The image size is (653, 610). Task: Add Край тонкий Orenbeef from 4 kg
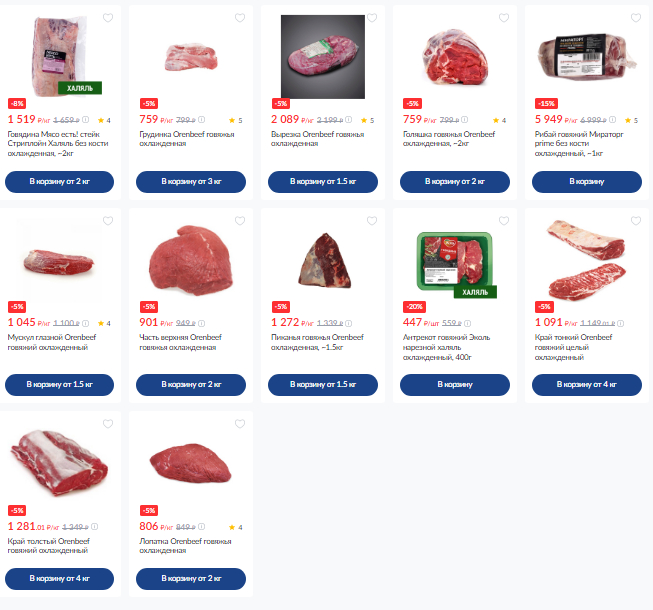[587, 385]
